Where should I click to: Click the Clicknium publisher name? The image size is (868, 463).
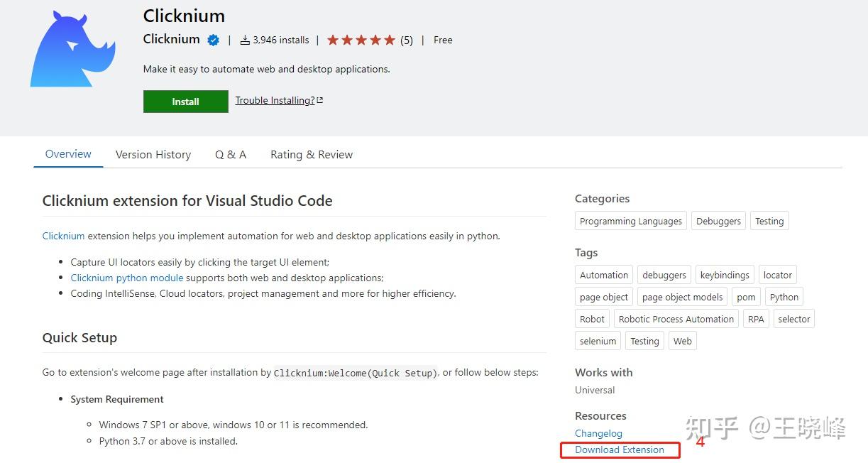coord(171,40)
